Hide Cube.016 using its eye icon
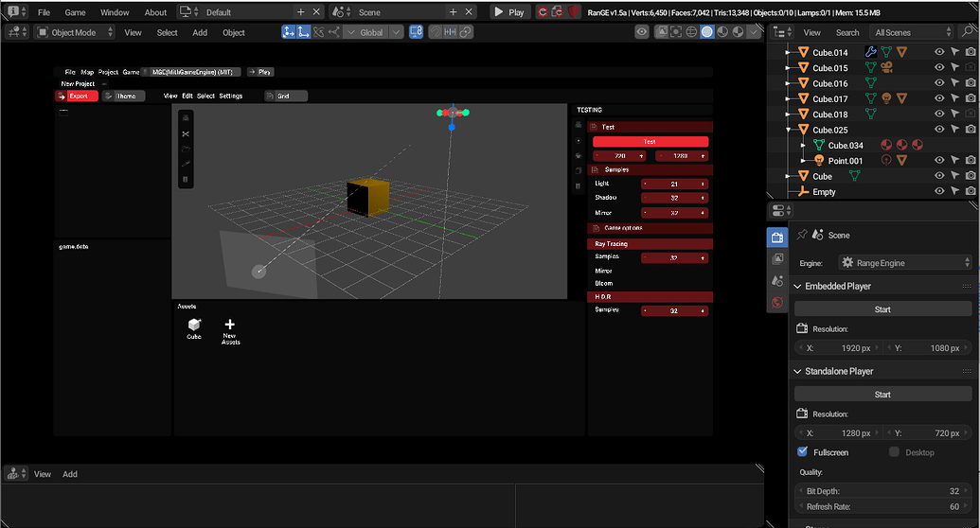Image resolution: width=980 pixels, height=528 pixels. 939,82
